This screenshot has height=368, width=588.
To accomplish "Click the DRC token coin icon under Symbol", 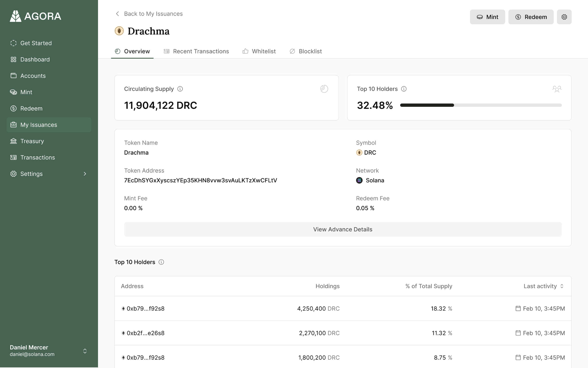I will pyautogui.click(x=359, y=152).
